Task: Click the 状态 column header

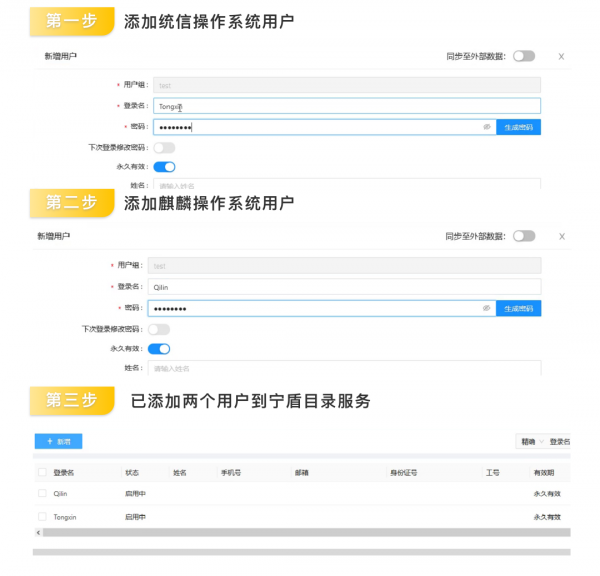Action: [x=132, y=473]
